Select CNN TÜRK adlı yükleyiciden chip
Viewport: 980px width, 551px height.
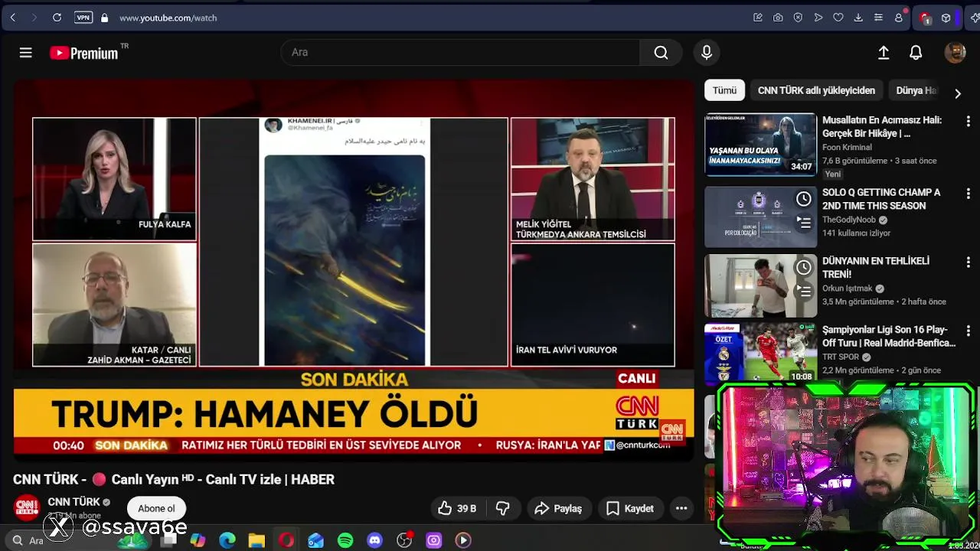point(816,90)
